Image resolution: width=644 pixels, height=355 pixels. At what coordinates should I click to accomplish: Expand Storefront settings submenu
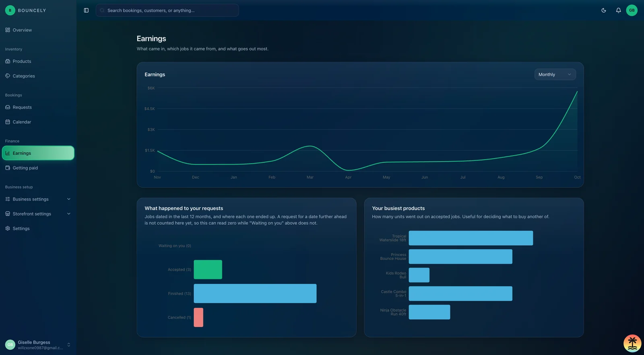[x=38, y=214]
